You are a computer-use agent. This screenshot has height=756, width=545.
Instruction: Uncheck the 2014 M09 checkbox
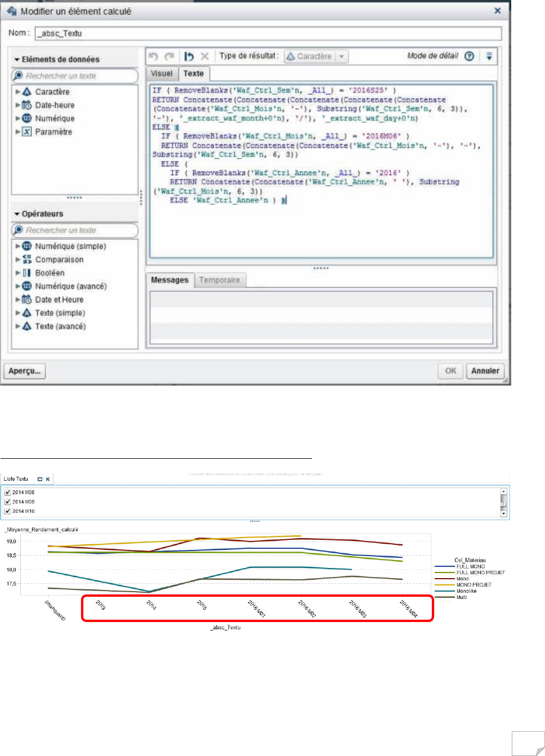tap(8, 502)
